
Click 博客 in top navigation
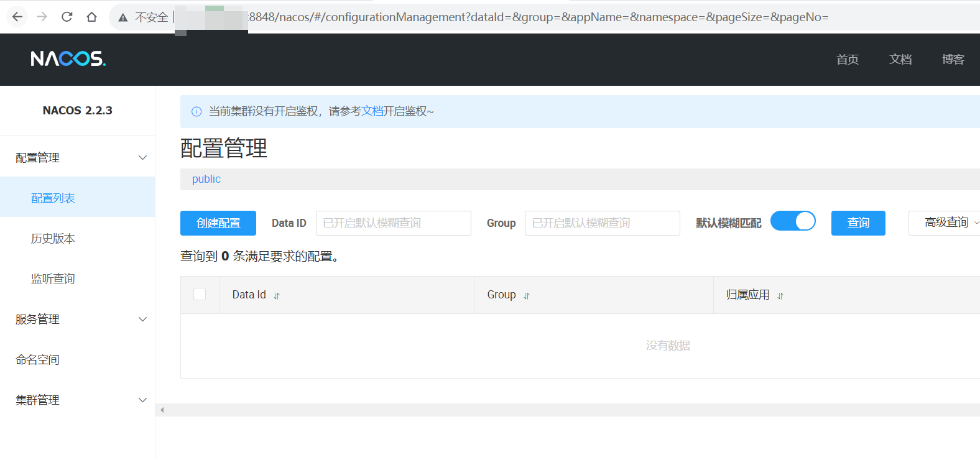[953, 59]
